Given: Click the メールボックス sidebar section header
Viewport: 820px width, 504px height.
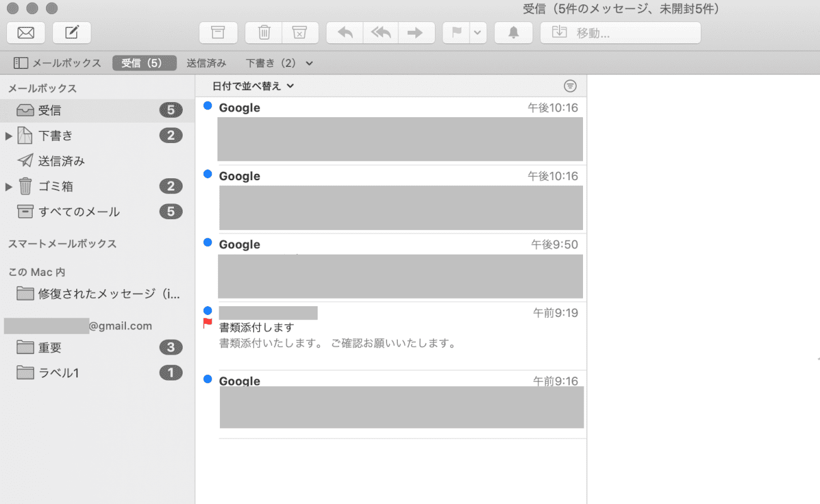Looking at the screenshot, I should [x=42, y=89].
